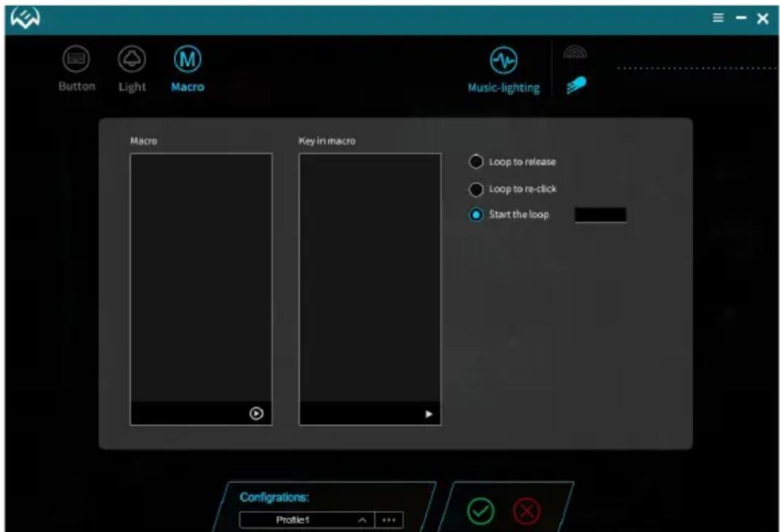Click inside the Key in macro list box
This screenshot has height=532, width=780.
pos(370,278)
